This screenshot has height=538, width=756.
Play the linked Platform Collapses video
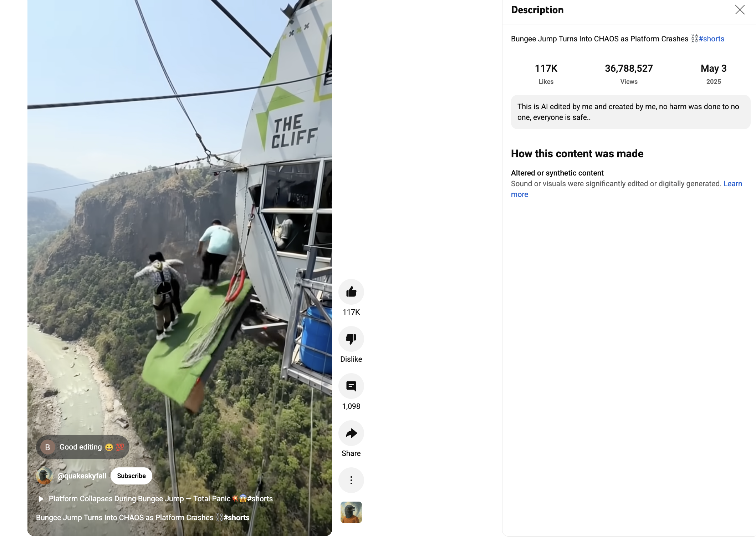[x=155, y=499]
